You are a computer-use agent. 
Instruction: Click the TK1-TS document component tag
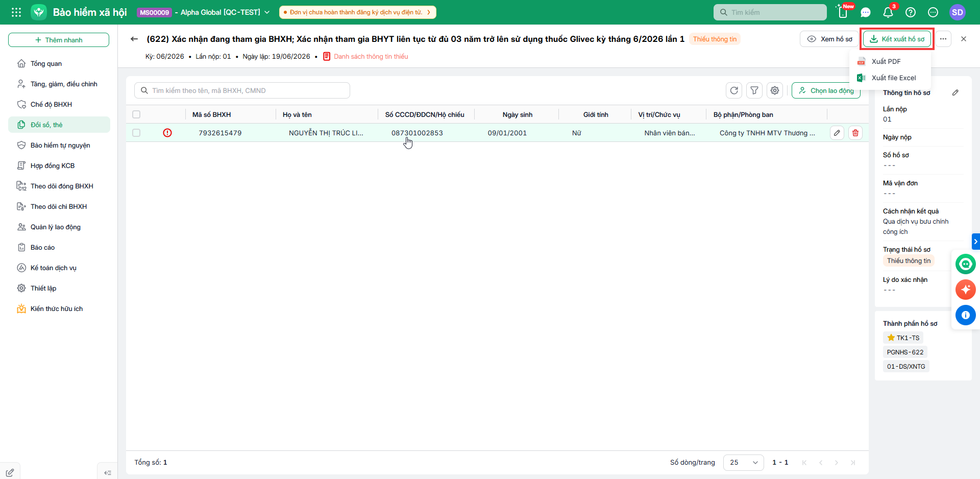(x=903, y=338)
